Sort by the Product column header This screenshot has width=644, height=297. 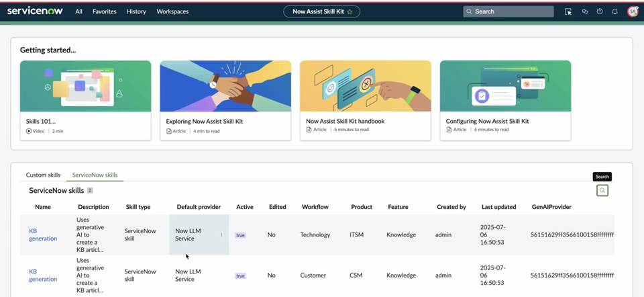[x=362, y=207]
